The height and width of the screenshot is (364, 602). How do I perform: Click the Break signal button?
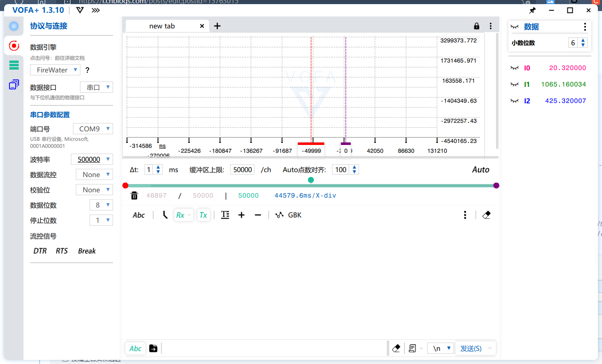click(x=87, y=251)
